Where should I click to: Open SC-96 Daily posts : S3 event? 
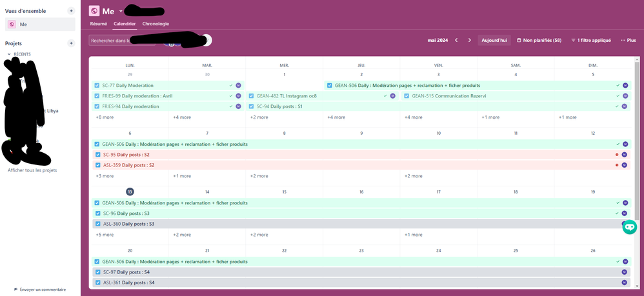pos(361,213)
